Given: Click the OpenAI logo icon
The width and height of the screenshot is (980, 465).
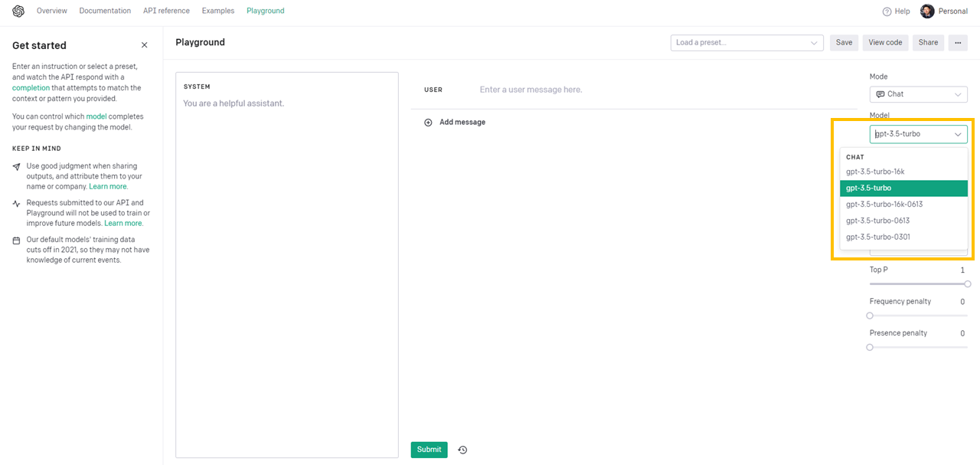Looking at the screenshot, I should 18,11.
